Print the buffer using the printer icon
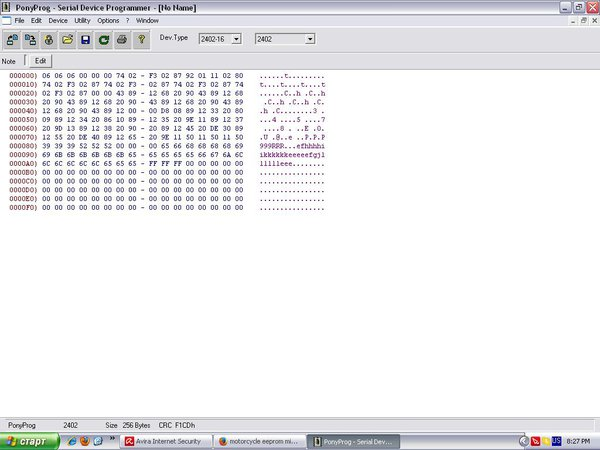 tap(122, 39)
